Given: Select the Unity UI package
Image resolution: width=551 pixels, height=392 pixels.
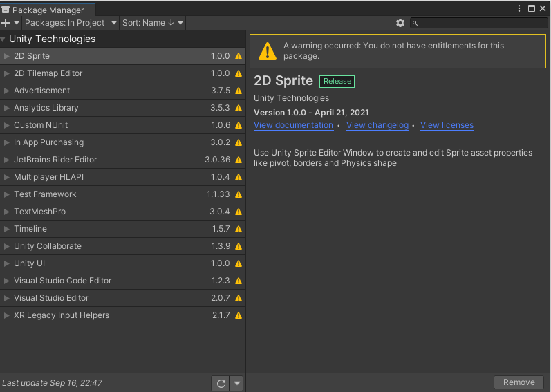Looking at the screenshot, I should point(122,263).
